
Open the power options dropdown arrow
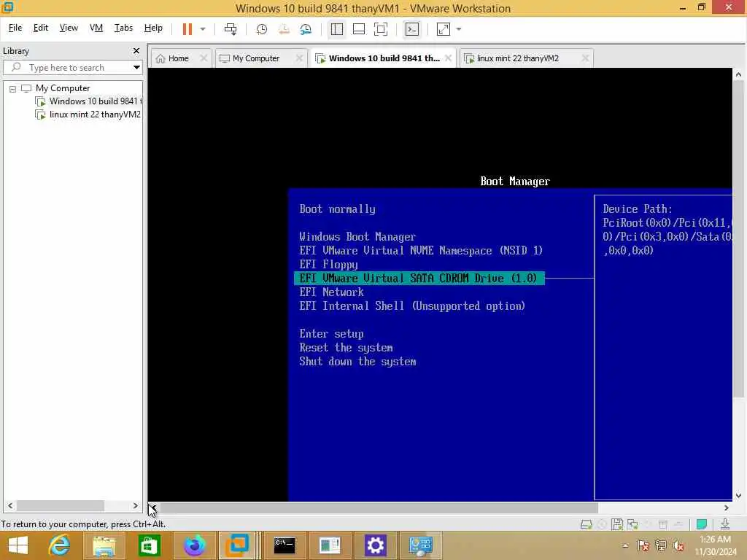tap(203, 29)
